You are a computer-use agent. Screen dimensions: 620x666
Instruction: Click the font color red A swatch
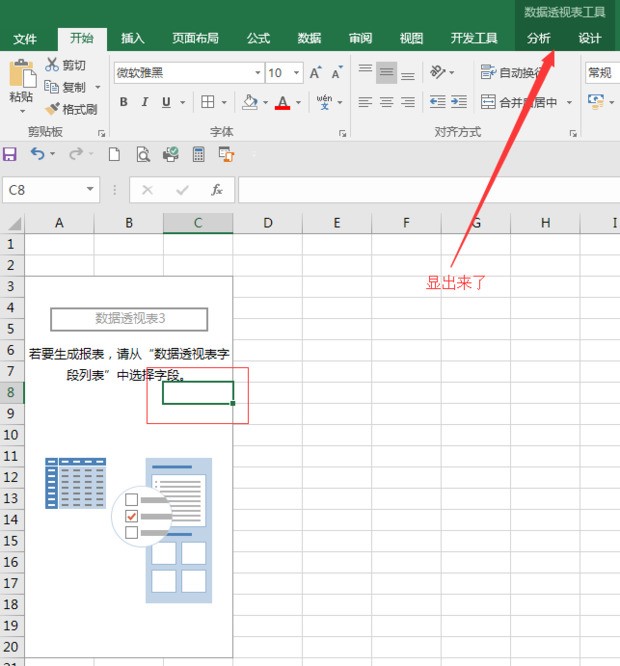coord(283,102)
